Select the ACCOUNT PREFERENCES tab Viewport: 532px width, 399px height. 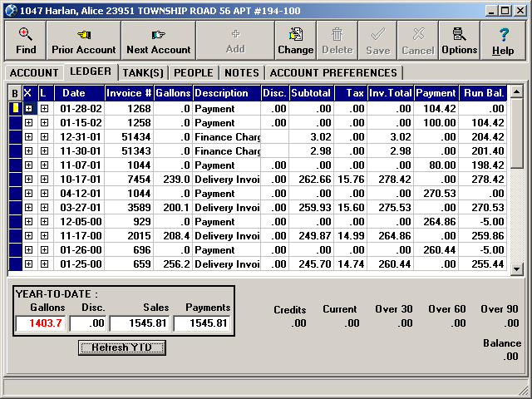pos(332,73)
